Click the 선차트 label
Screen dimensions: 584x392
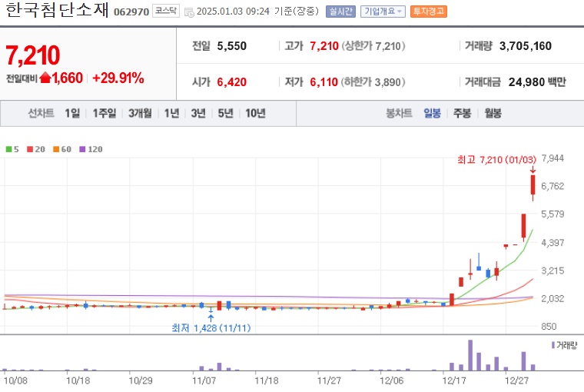(41, 113)
